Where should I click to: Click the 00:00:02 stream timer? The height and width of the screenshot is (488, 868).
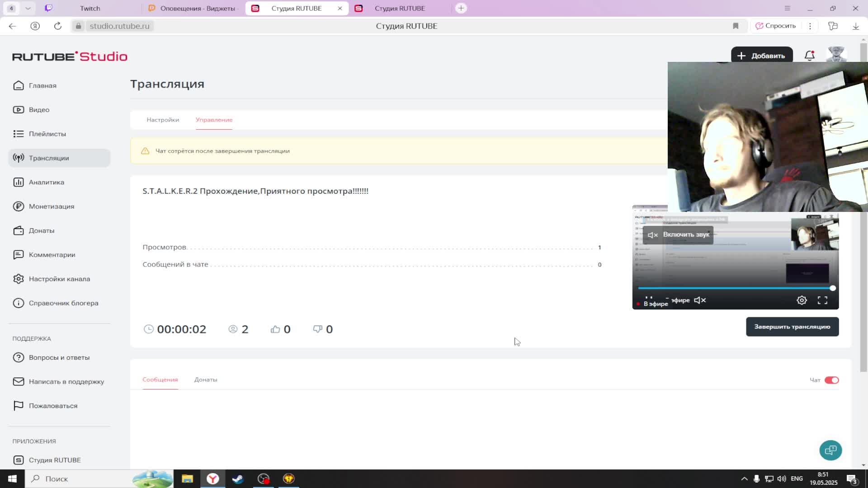click(x=181, y=329)
